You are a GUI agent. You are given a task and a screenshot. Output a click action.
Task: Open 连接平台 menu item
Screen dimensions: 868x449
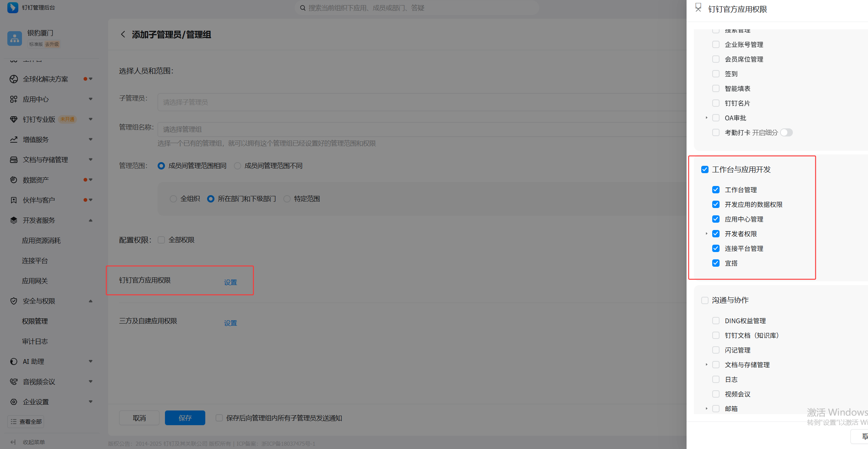click(35, 261)
